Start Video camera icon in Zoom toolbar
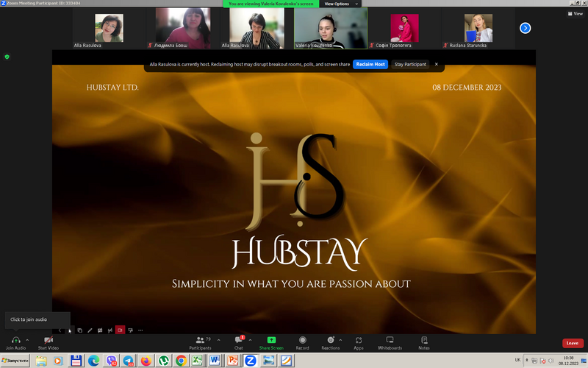This screenshot has width=588, height=368. 49,340
